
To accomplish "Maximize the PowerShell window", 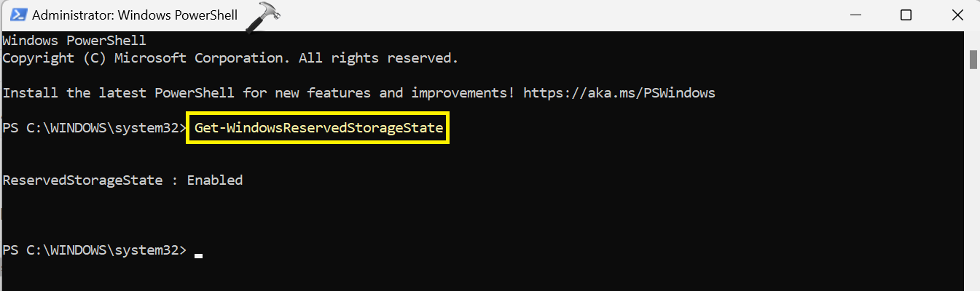I will [x=906, y=15].
